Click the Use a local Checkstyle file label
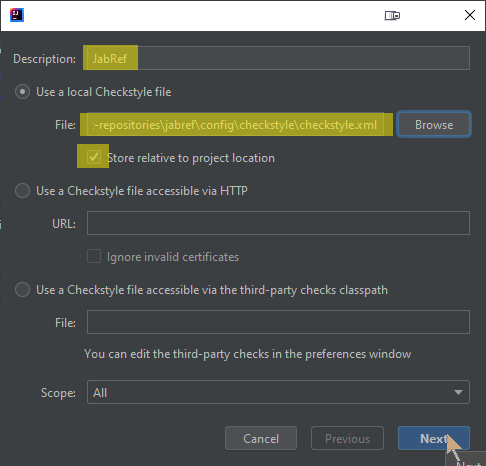The height and width of the screenshot is (466, 486). (104, 92)
